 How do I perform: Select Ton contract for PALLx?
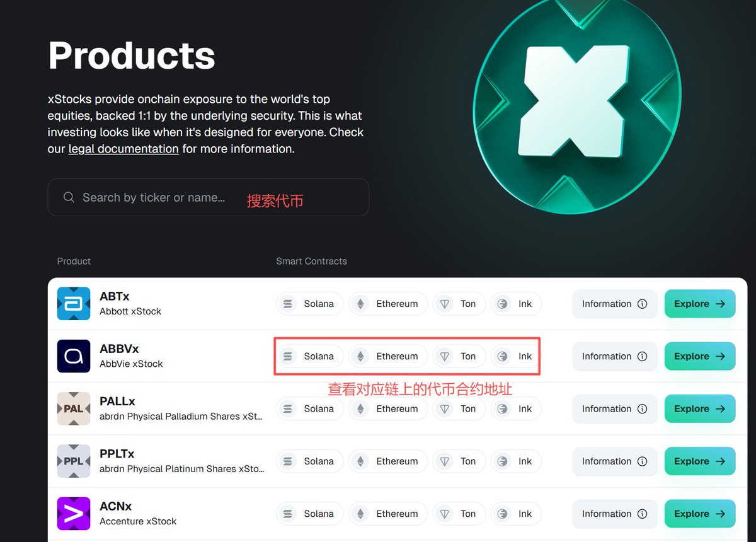(x=459, y=408)
